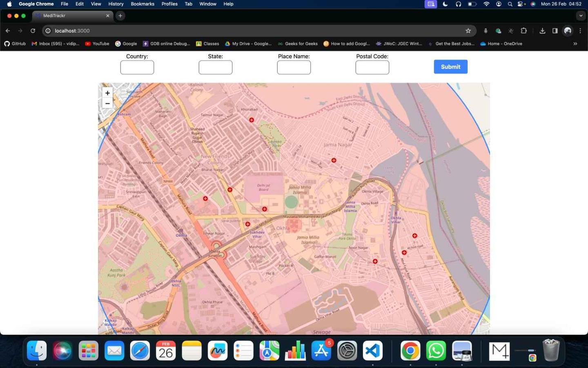Open the Profiles menu
Image resolution: width=588 pixels, height=368 pixels.
pyautogui.click(x=169, y=4)
